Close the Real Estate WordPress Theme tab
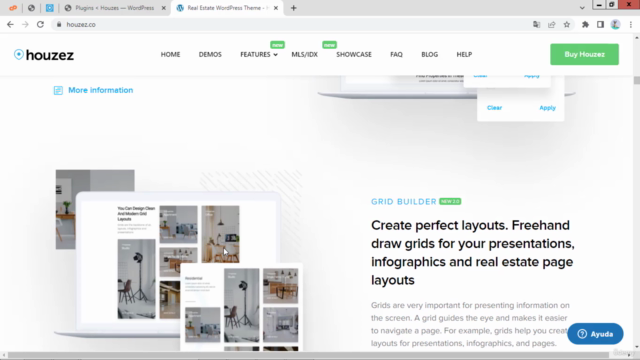 276,8
